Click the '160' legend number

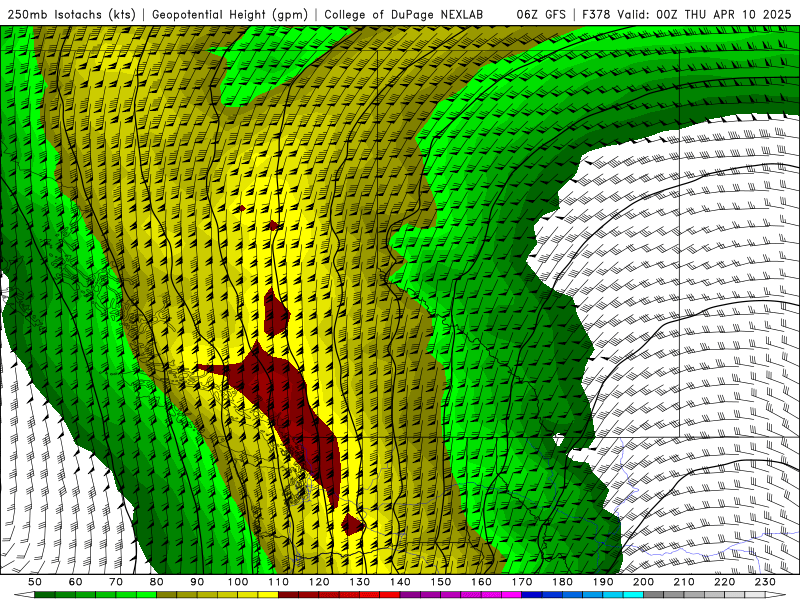click(x=481, y=582)
